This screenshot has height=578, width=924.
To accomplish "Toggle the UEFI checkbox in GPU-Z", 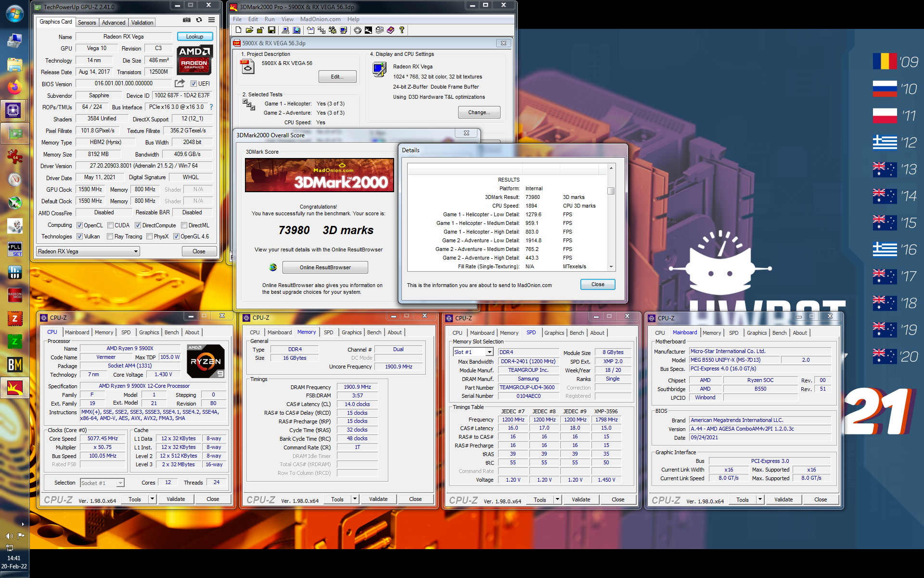I will pyautogui.click(x=193, y=84).
